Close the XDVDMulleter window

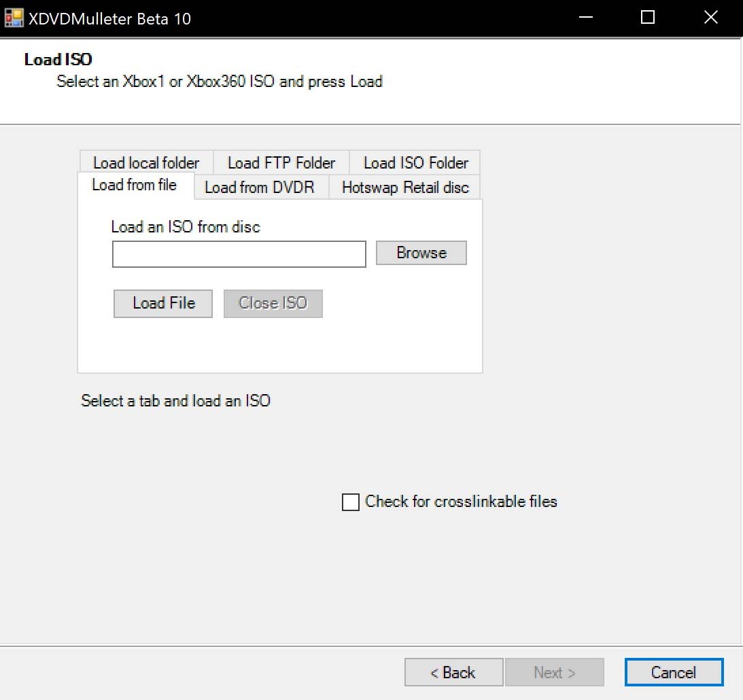point(710,18)
